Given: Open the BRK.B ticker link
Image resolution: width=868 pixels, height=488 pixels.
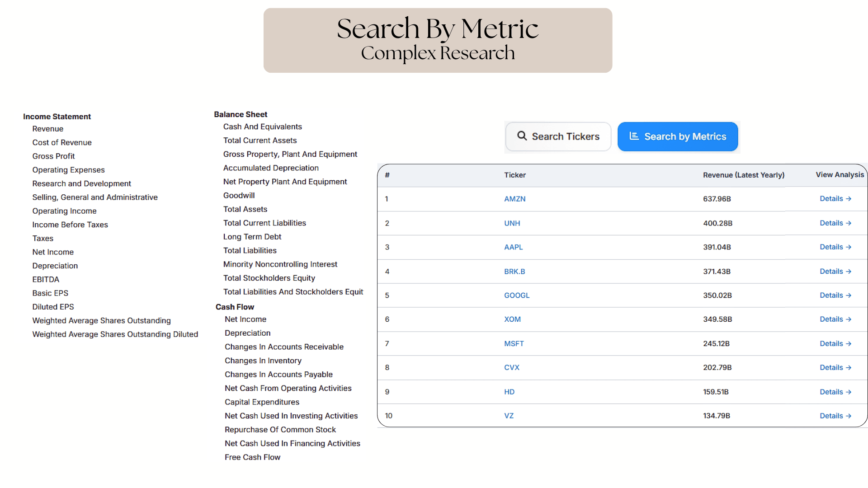Looking at the screenshot, I should click(x=514, y=272).
